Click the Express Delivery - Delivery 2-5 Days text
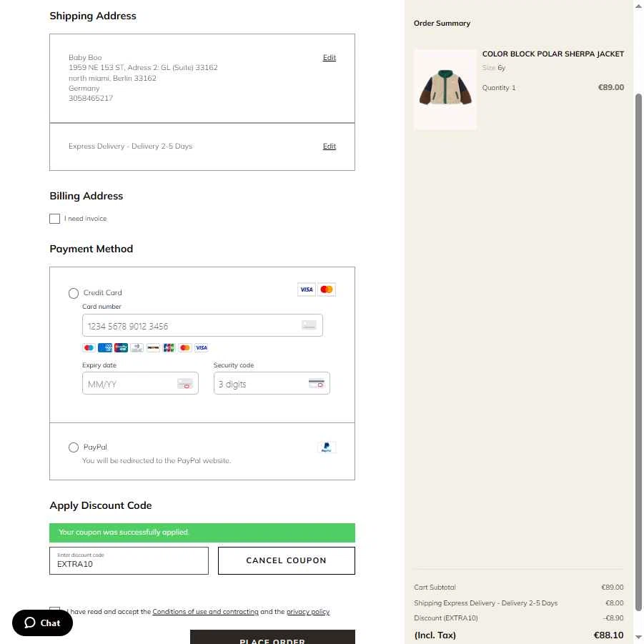The width and height of the screenshot is (644, 644). [130, 147]
